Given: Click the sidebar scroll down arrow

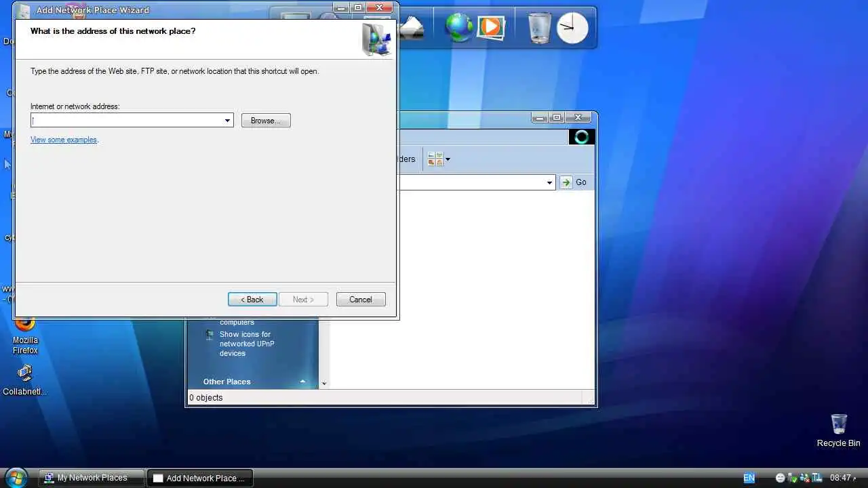Looking at the screenshot, I should (x=324, y=384).
